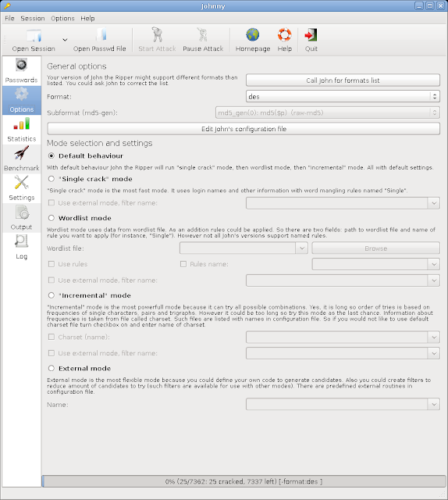This screenshot has width=448, height=500.
Task: Click the Open Session toolbar icon
Action: [x=34, y=35]
